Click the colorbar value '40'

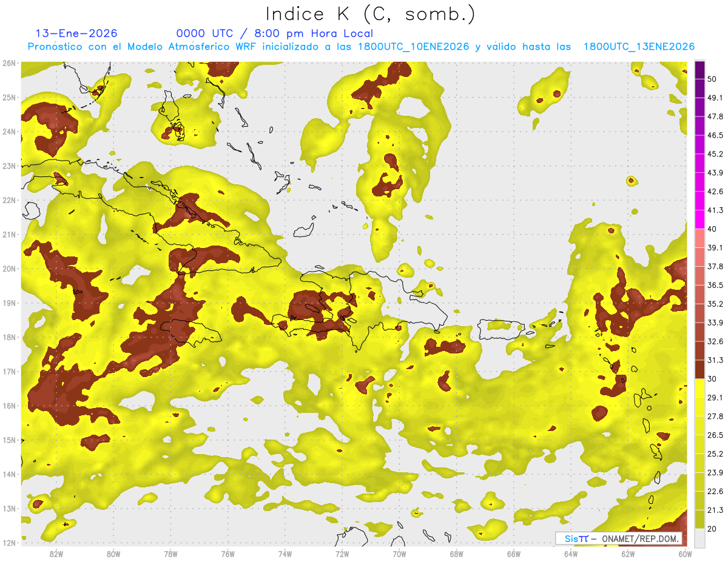click(712, 229)
